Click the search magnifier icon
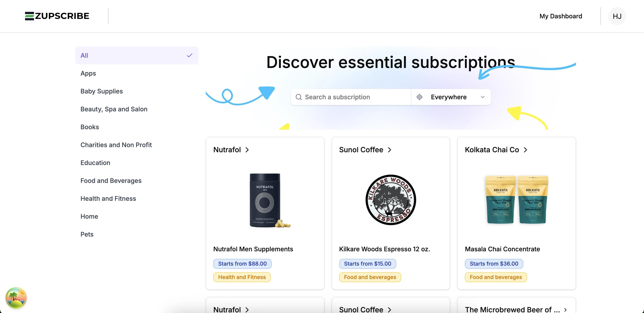 (x=299, y=97)
